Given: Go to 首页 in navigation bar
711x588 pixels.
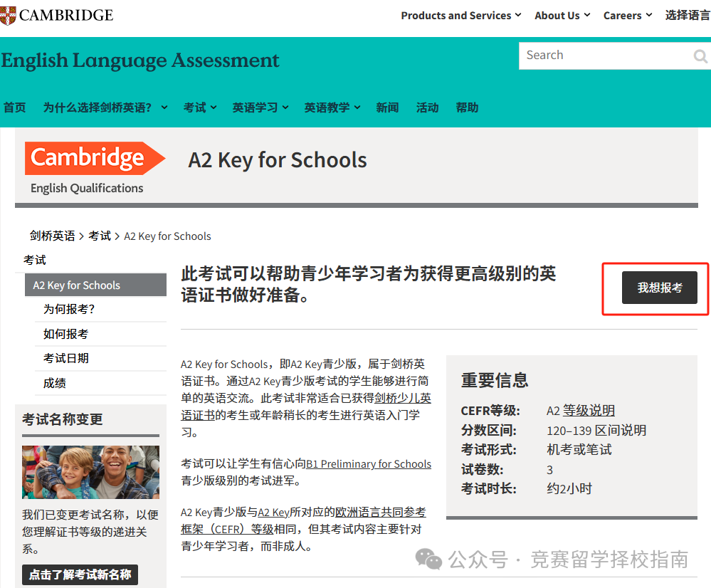Looking at the screenshot, I should 14,107.
